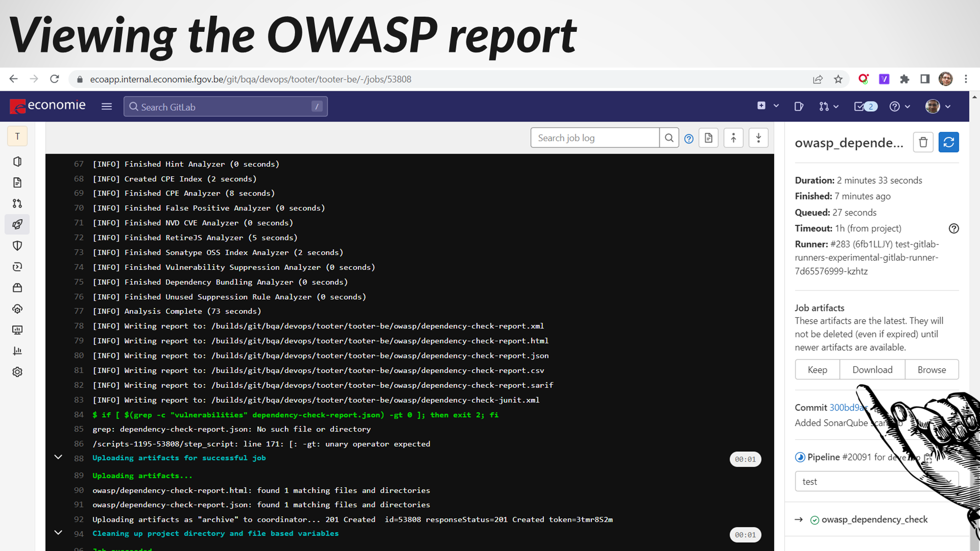This screenshot has width=980, height=551.
Task: Browse the job artifacts
Action: point(931,370)
